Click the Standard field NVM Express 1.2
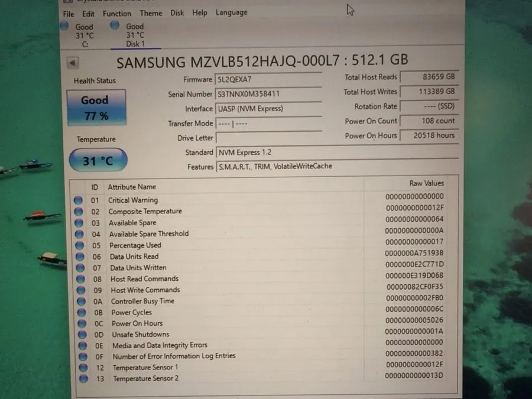This screenshot has width=532, height=399. point(338,153)
